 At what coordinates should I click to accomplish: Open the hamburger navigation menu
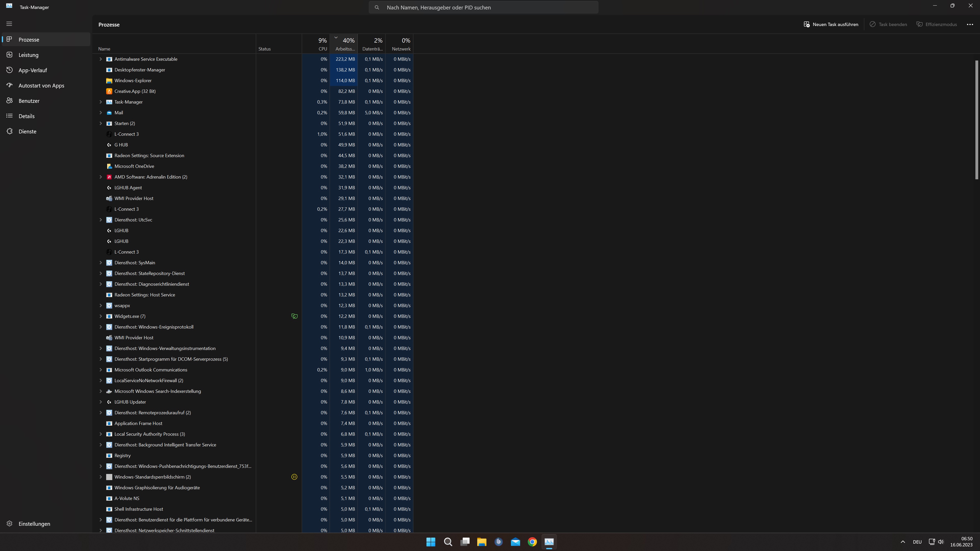coord(9,23)
